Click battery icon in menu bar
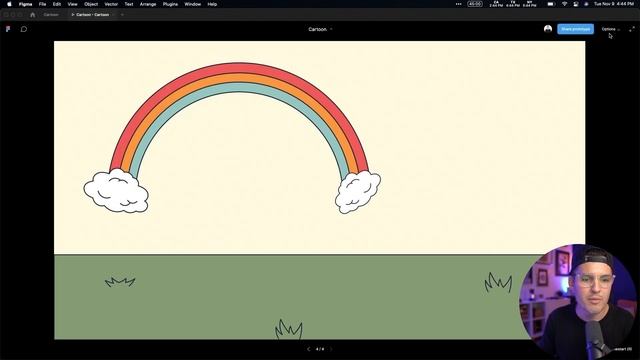This screenshot has width=640, height=360. click(x=551, y=4)
